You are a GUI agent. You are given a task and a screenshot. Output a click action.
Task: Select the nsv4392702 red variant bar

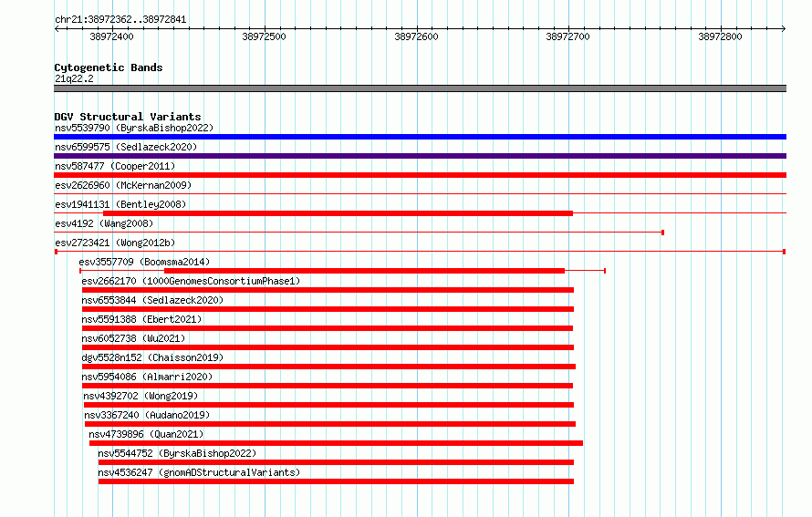tap(328, 405)
